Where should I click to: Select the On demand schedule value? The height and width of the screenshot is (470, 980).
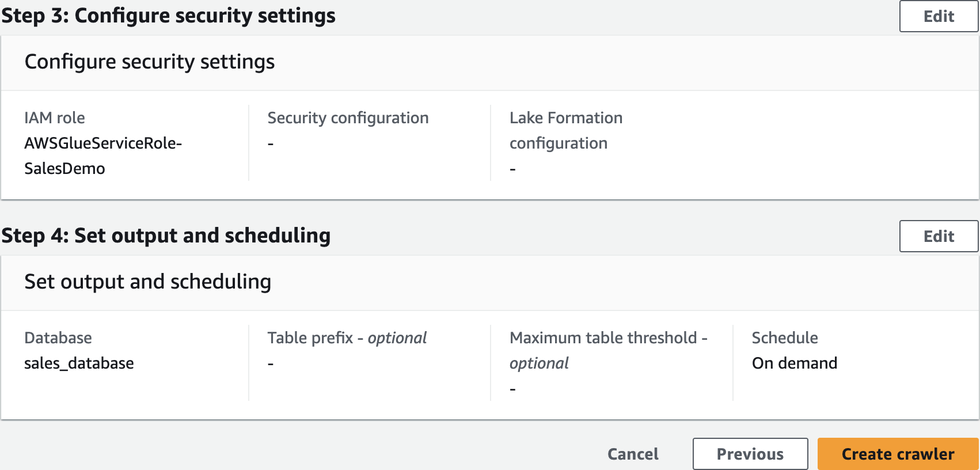tap(794, 363)
